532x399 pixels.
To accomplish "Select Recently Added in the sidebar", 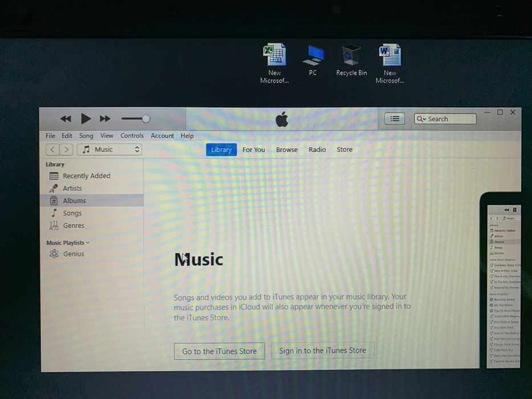I will [x=92, y=176].
